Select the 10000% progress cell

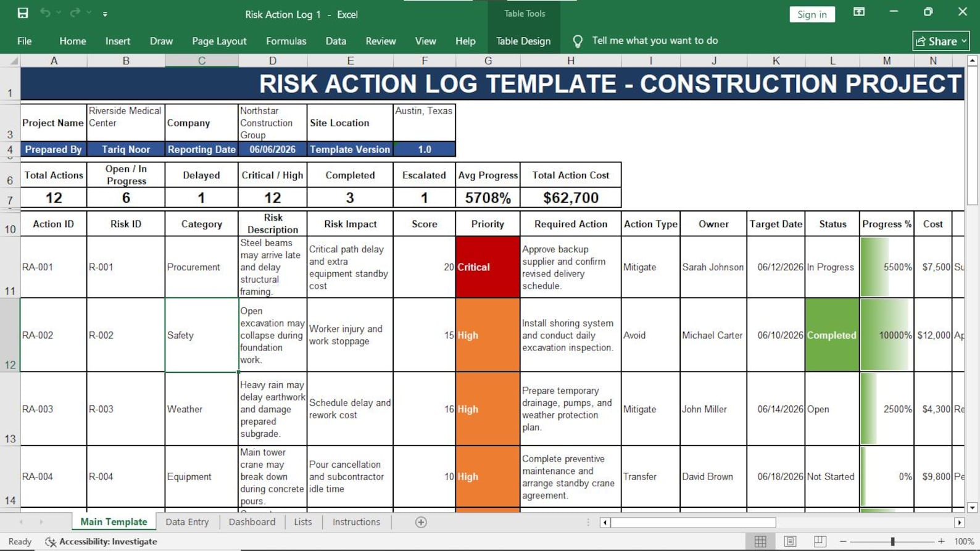coord(887,335)
